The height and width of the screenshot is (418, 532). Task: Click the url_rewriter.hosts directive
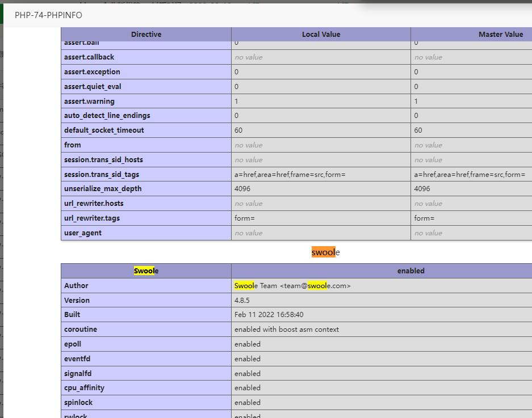click(x=94, y=204)
